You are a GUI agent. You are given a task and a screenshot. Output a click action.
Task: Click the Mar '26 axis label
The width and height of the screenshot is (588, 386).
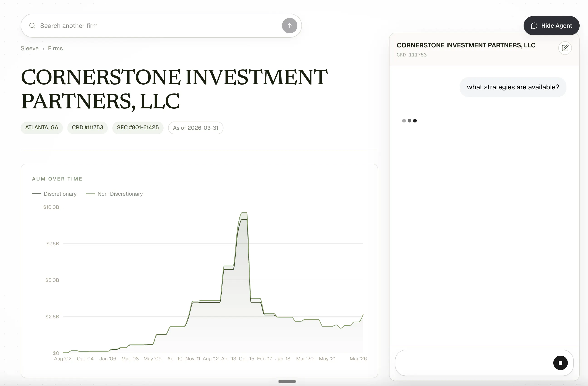358,359
